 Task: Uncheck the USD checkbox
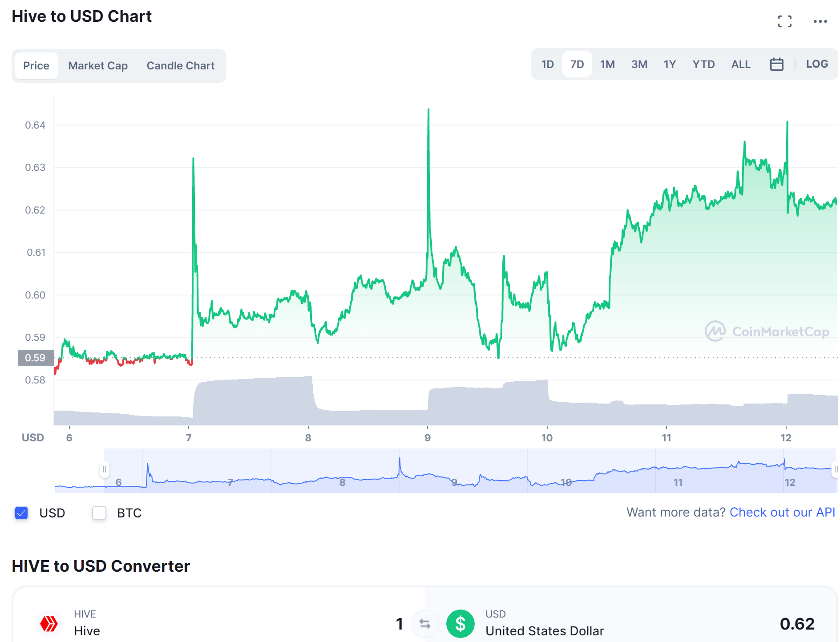point(21,513)
